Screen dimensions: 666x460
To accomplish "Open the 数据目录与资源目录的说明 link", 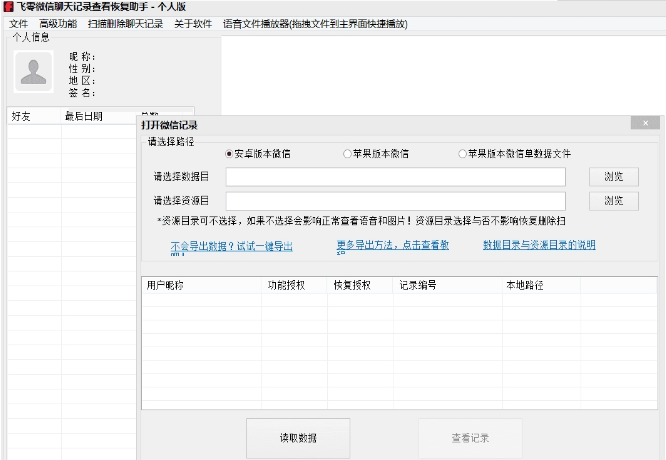I will point(539,245).
